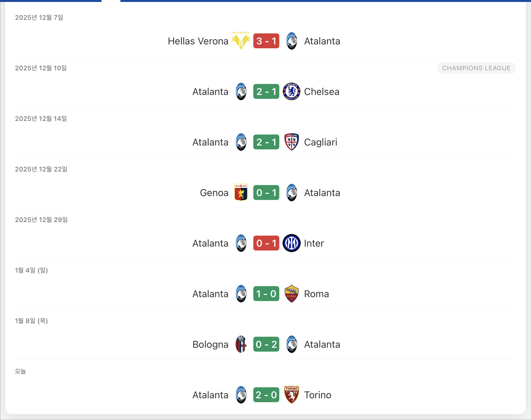
Task: Open the 0 - 2 Bologna match score
Action: [x=266, y=344]
